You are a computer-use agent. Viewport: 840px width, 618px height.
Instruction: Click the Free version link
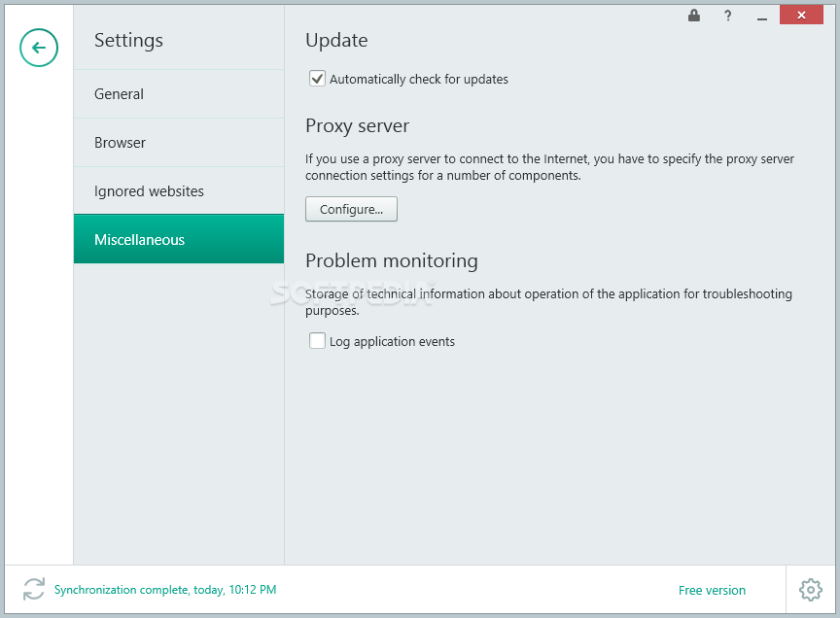[712, 590]
